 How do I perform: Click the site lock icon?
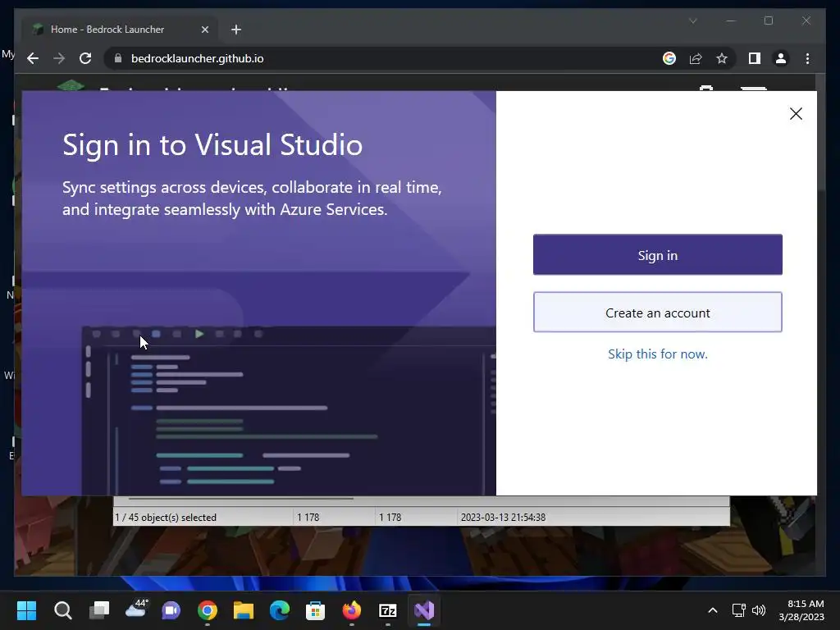click(118, 58)
